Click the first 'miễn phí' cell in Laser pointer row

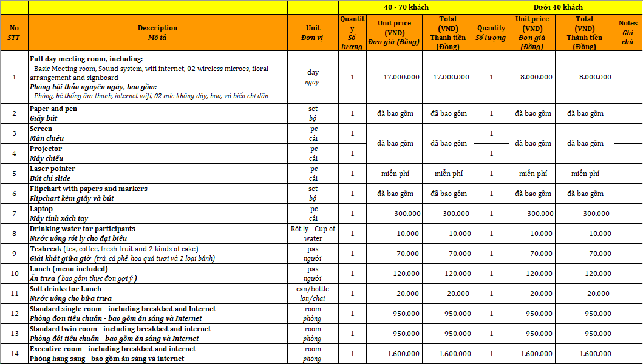coord(394,174)
